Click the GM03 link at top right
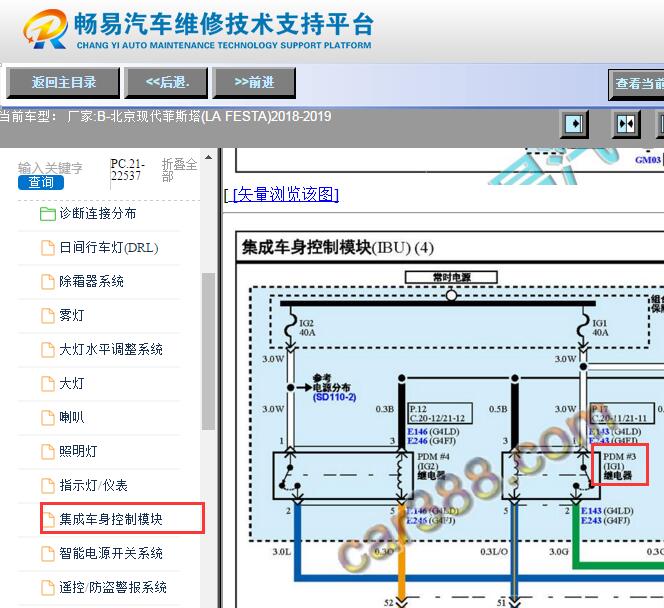The height and width of the screenshot is (608, 664). click(x=647, y=160)
